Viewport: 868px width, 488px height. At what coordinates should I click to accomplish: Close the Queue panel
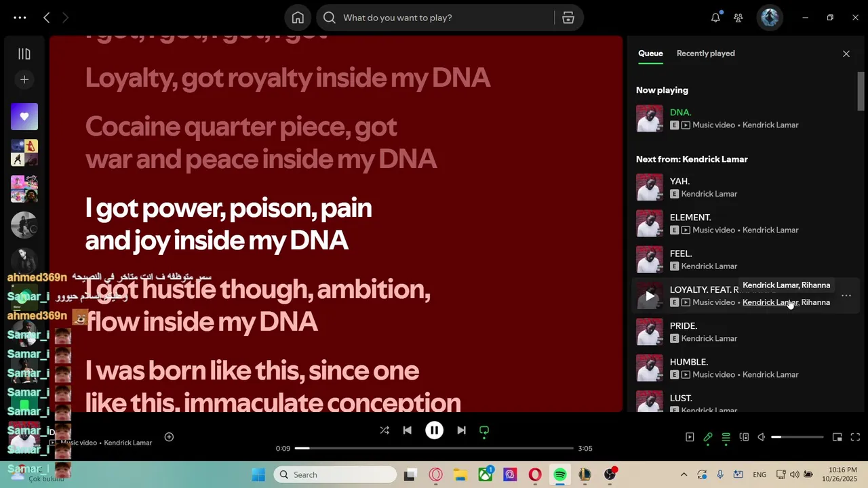coord(846,54)
